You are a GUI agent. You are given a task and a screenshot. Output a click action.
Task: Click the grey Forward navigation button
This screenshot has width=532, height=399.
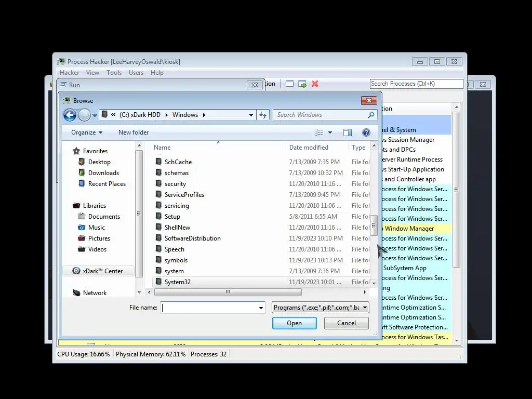[x=84, y=115]
